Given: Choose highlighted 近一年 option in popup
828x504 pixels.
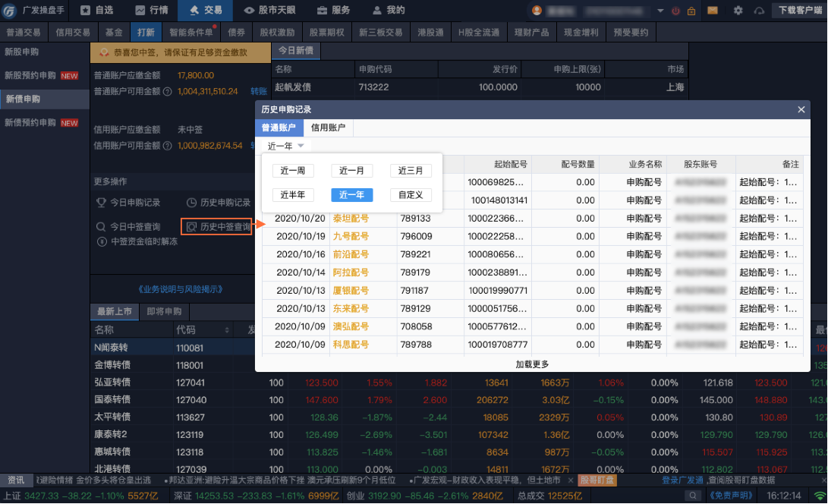Looking at the screenshot, I should pyautogui.click(x=351, y=195).
